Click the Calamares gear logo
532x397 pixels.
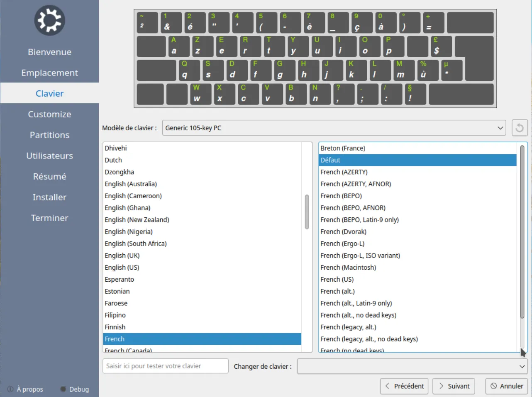click(x=49, y=21)
